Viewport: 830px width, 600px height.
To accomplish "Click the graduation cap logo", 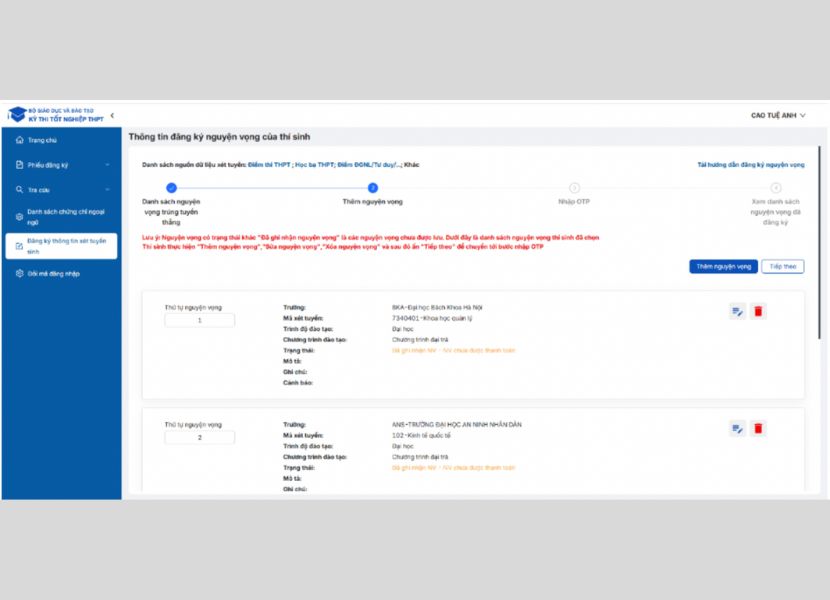I will (x=17, y=116).
